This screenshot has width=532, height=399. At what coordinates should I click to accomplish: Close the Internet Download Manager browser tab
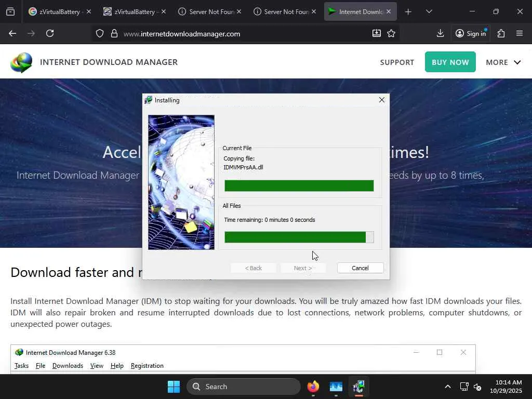pyautogui.click(x=389, y=11)
